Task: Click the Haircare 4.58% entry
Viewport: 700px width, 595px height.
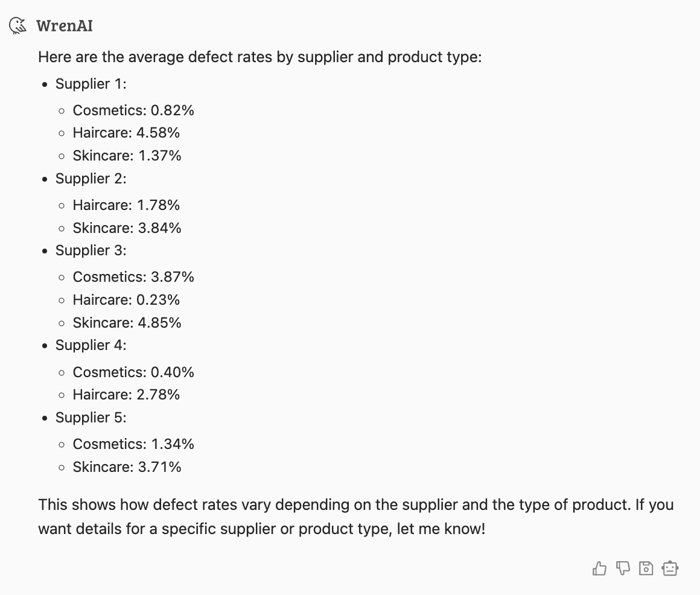Action: (x=126, y=133)
